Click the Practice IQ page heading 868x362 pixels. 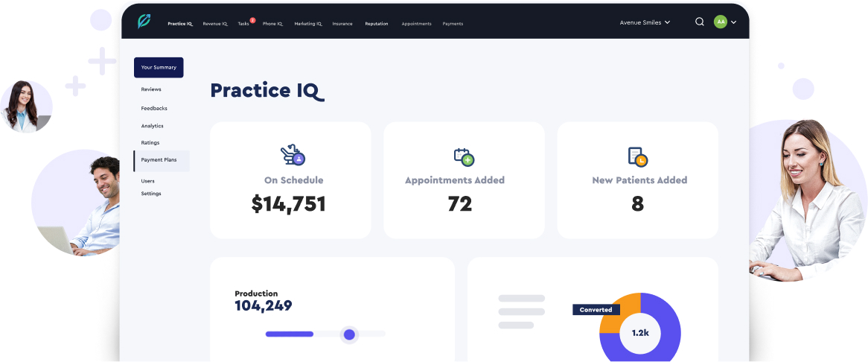267,92
